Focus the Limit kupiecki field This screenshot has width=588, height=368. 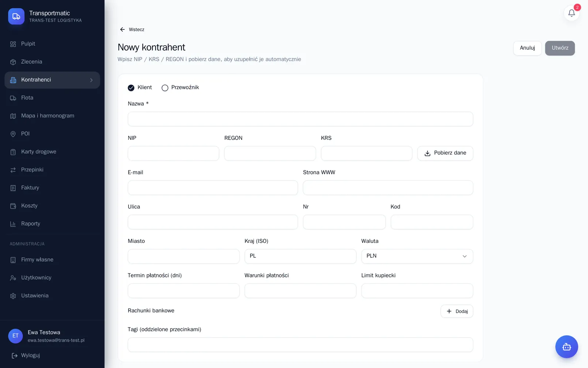click(x=417, y=291)
